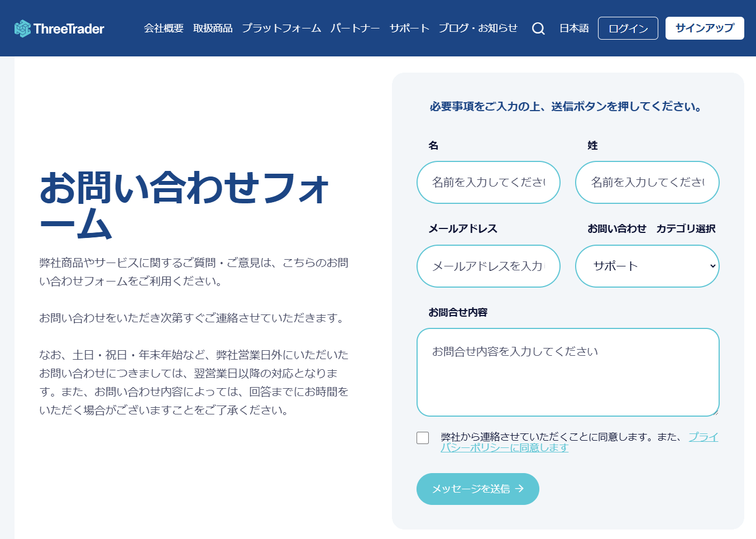Focus the 名 first name field
Screen dimensions: 756x539
point(489,182)
